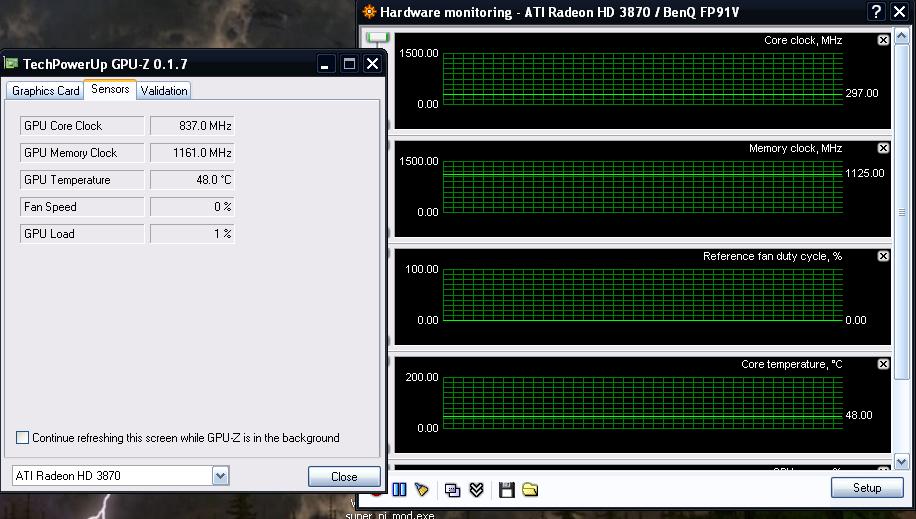Expand the ATI Radeon HD 3870 dropdown
The image size is (916, 519).
(220, 476)
